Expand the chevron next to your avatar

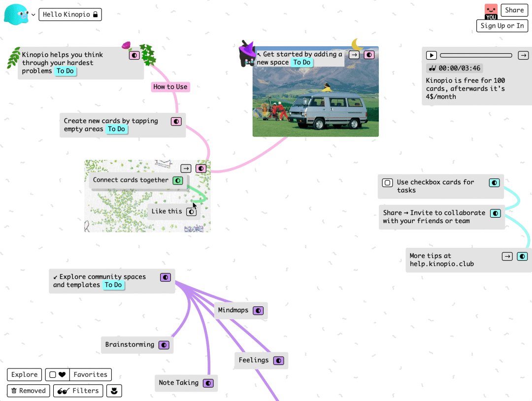coord(33,14)
